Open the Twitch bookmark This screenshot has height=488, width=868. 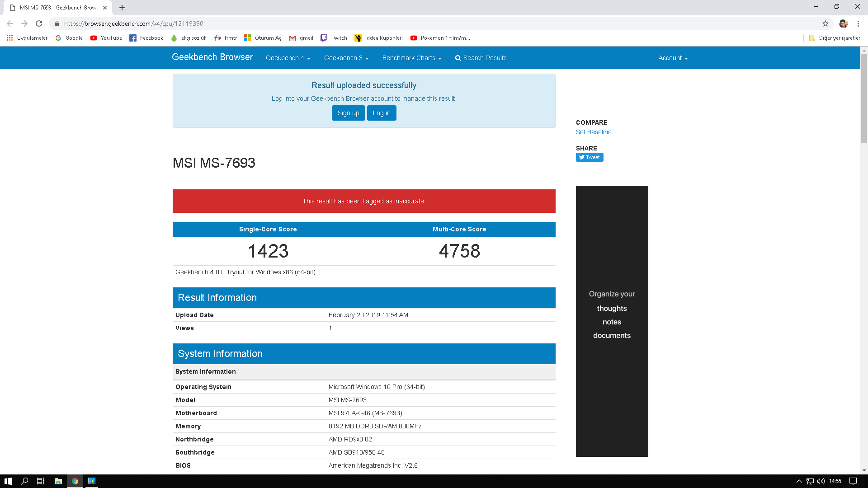click(x=334, y=38)
